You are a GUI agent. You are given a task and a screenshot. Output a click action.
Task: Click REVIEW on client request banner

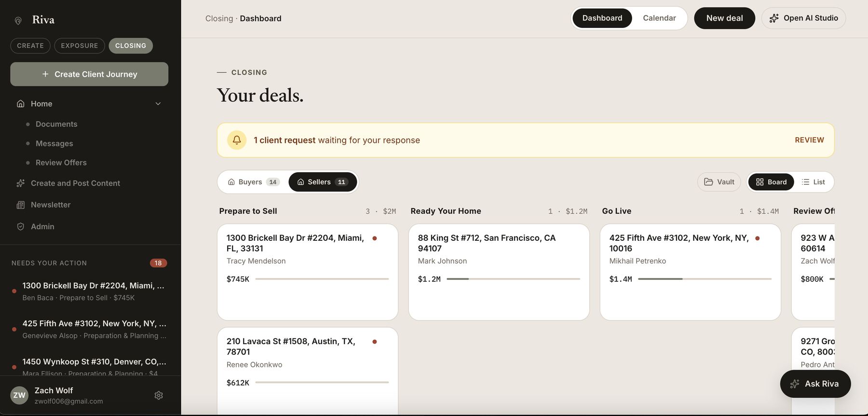coord(809,140)
